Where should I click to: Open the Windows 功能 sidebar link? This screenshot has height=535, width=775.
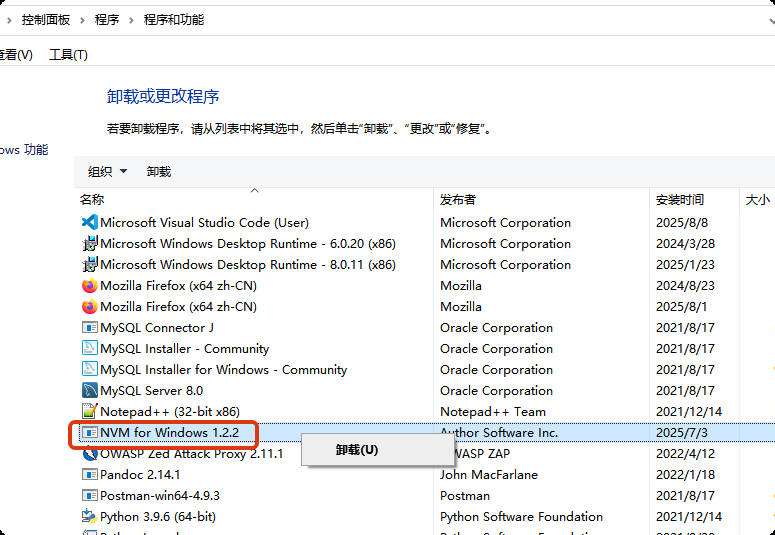pyautogui.click(x=24, y=149)
